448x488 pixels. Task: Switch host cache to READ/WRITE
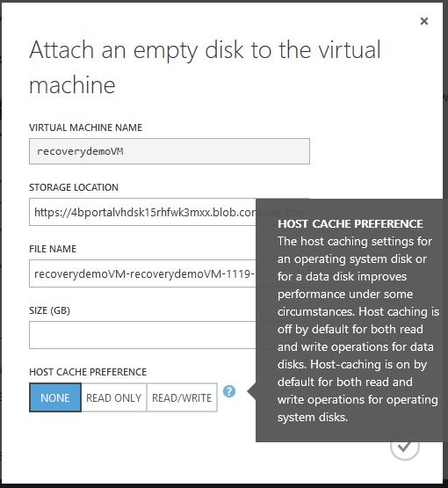click(x=182, y=397)
